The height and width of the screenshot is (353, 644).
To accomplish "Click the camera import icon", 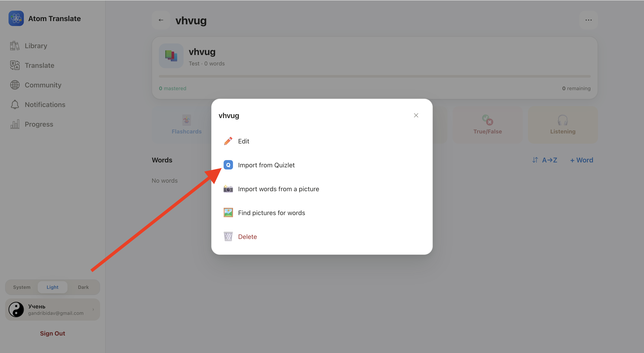I will pyautogui.click(x=228, y=189).
